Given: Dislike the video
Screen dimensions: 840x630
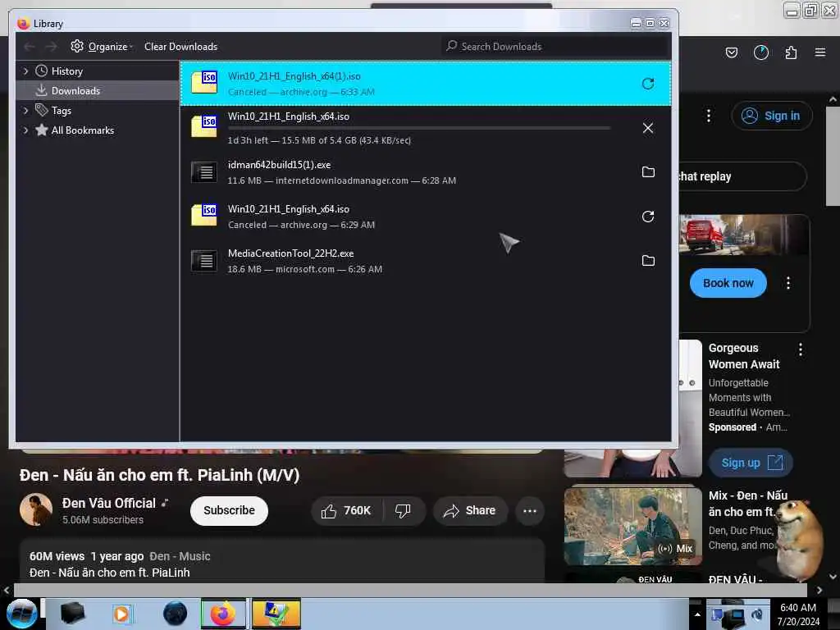Looking at the screenshot, I should [x=403, y=511].
